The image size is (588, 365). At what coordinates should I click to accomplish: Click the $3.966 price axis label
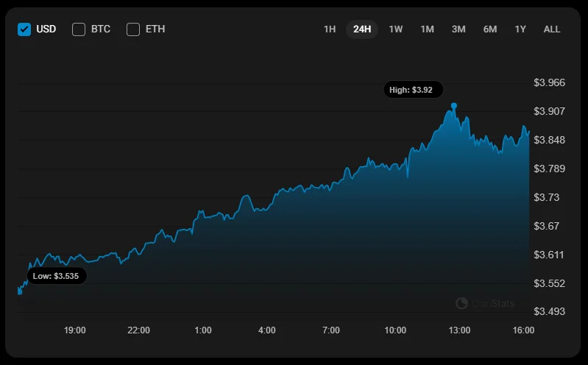[x=549, y=82]
